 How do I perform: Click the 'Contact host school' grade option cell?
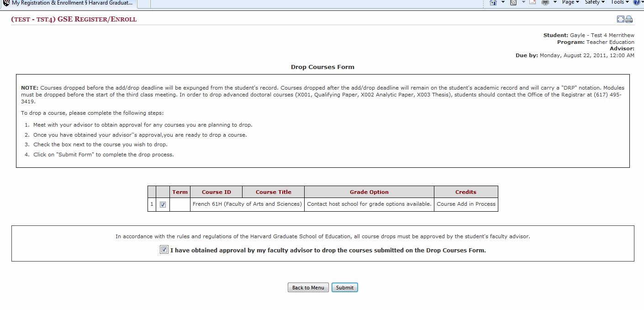coord(369,204)
